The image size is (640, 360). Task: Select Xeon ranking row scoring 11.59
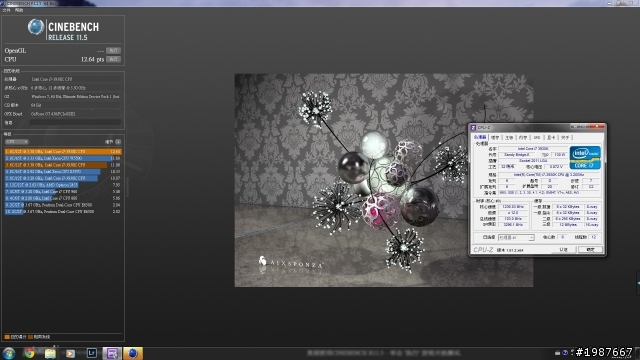[x=63, y=158]
